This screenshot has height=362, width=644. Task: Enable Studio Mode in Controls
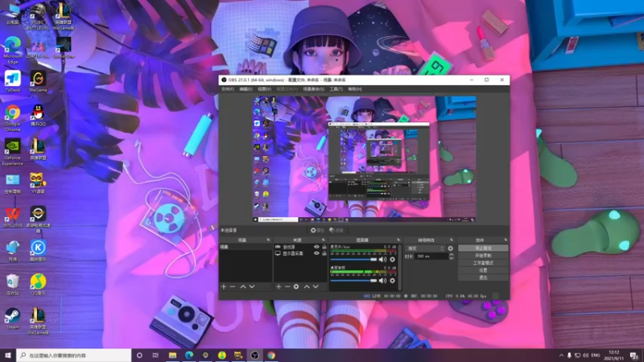point(483,263)
